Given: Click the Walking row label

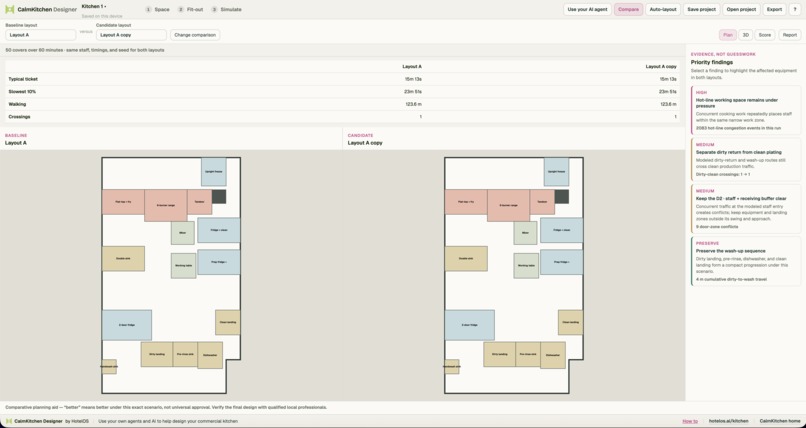Looking at the screenshot, I should [x=17, y=104].
